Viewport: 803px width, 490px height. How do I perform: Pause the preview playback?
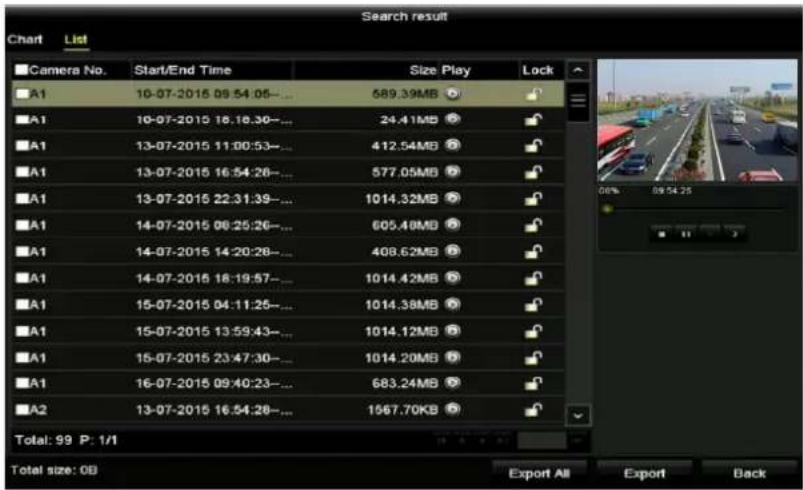[x=686, y=234]
